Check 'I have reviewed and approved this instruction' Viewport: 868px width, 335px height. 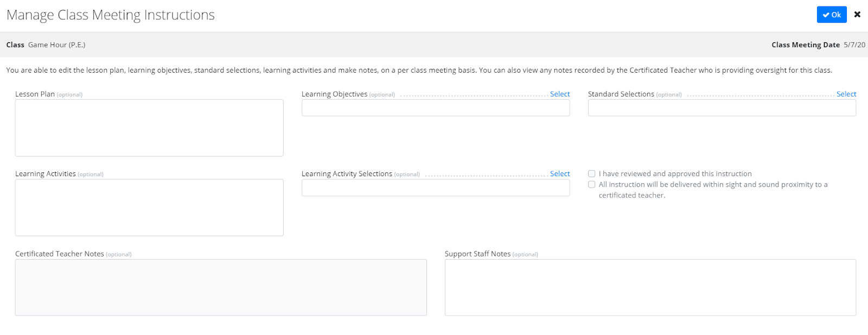tap(592, 174)
